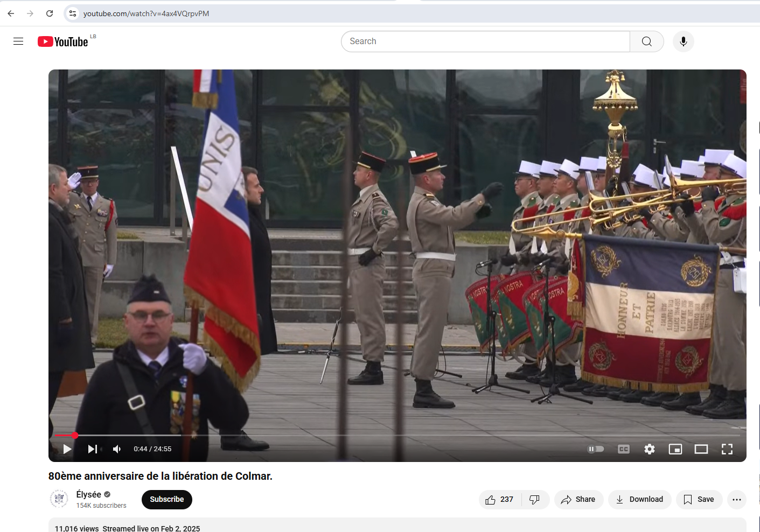Like the video with 237 likes
The height and width of the screenshot is (532, 760).
pyautogui.click(x=499, y=500)
